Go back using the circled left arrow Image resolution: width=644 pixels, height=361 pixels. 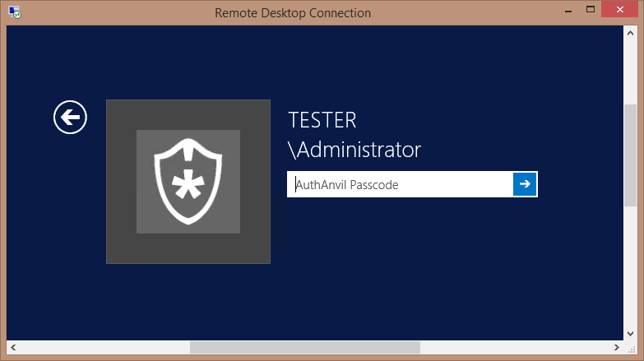70,117
